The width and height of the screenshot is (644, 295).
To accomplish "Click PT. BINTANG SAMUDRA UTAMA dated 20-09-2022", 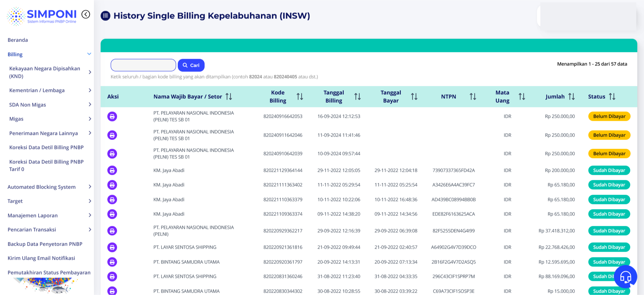I will 186,262.
